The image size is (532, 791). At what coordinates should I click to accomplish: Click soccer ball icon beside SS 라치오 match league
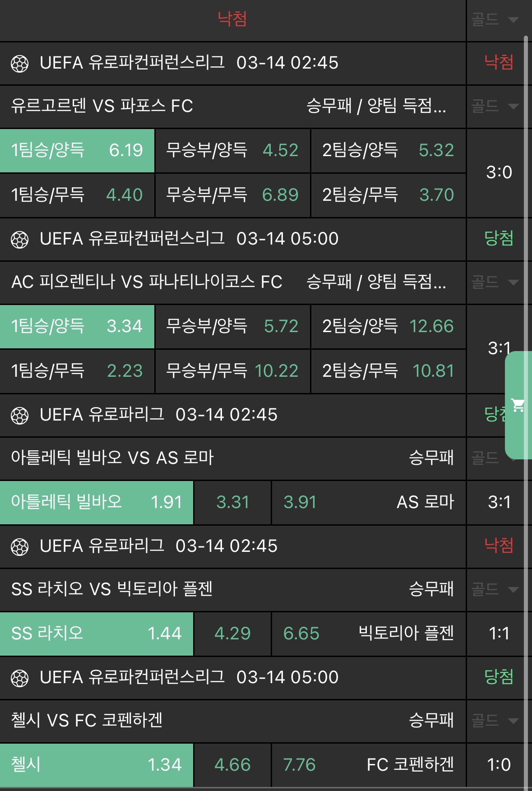click(x=20, y=547)
